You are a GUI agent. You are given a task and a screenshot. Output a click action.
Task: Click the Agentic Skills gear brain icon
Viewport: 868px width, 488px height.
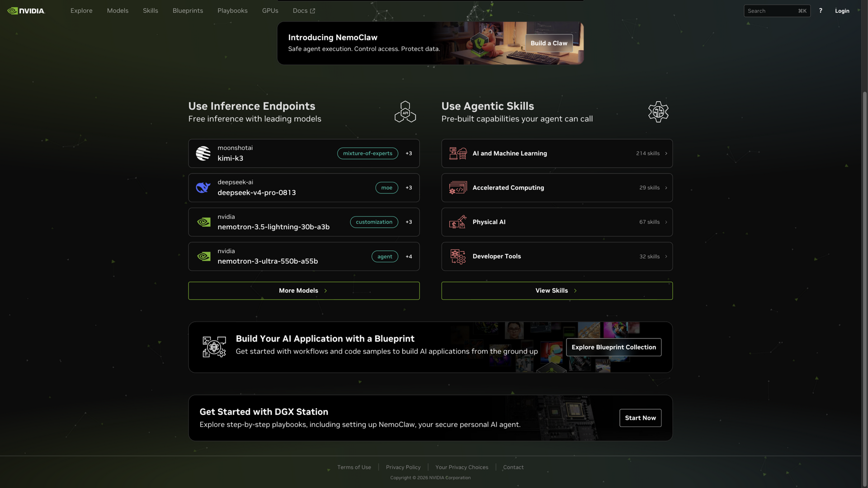(x=658, y=112)
